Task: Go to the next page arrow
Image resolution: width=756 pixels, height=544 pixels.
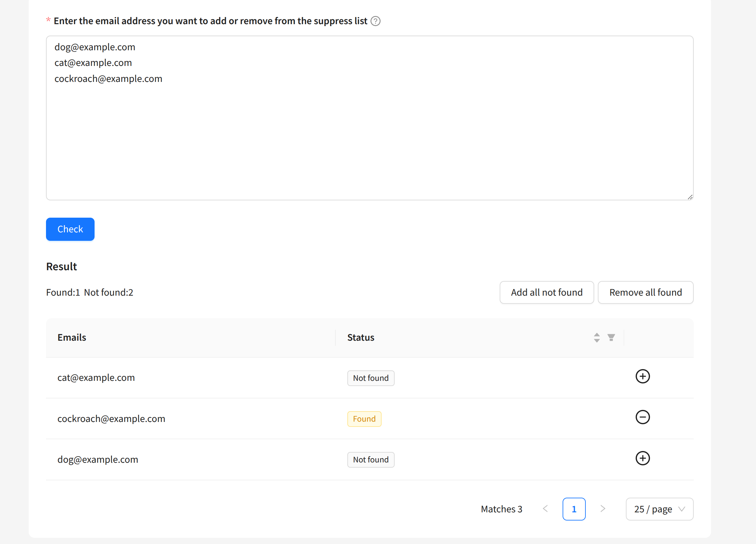Action: coord(603,509)
